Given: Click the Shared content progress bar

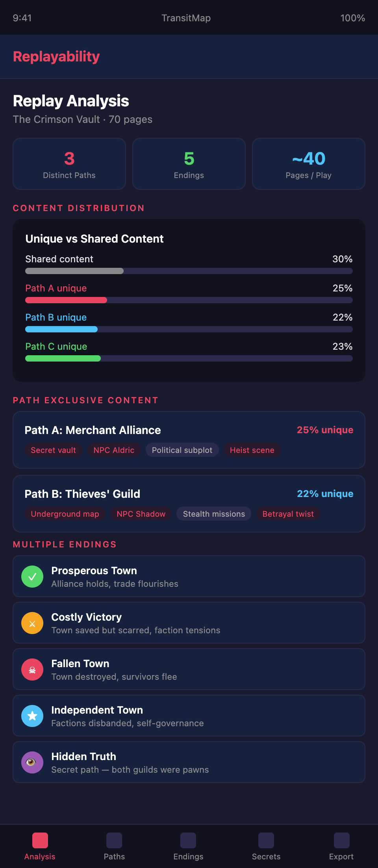Looking at the screenshot, I should (189, 271).
